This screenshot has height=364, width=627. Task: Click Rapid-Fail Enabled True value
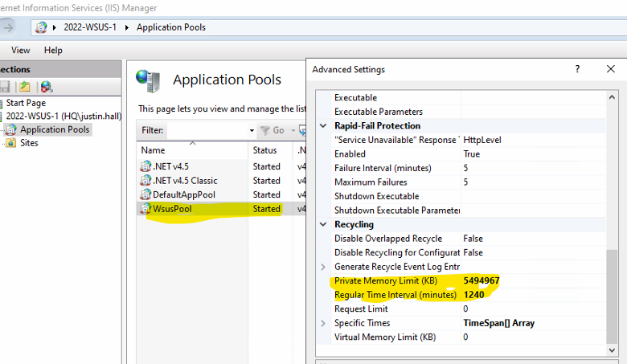(471, 153)
